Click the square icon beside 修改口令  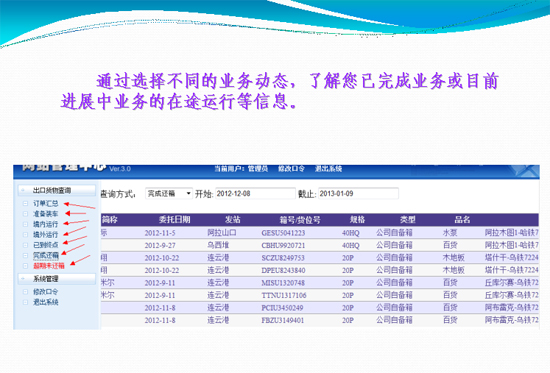pos(25,292)
